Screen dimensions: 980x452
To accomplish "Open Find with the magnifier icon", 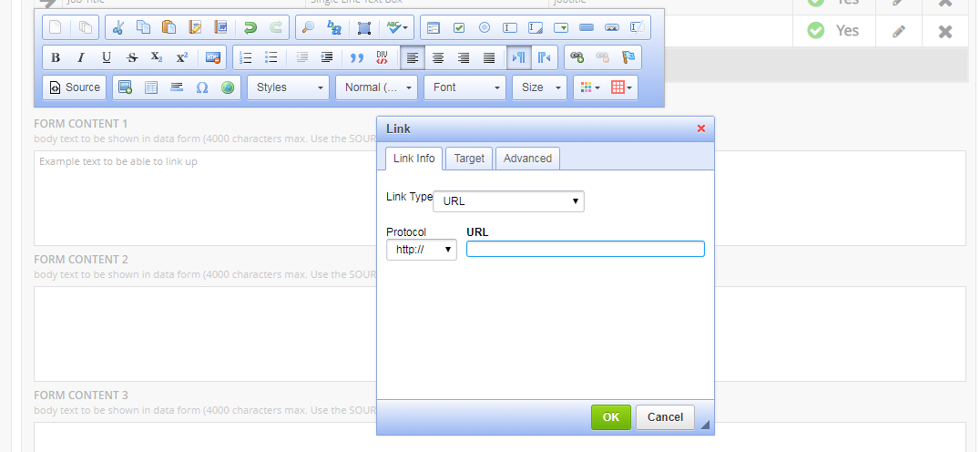I will tap(308, 27).
